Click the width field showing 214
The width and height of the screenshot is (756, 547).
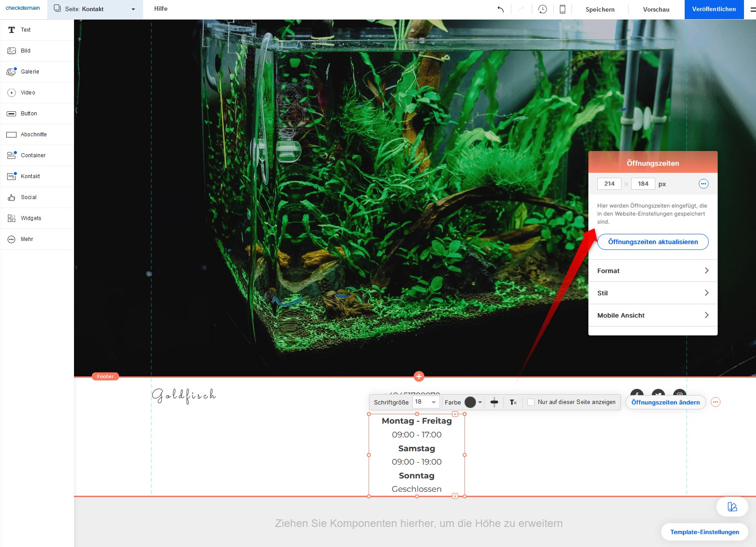pos(609,184)
